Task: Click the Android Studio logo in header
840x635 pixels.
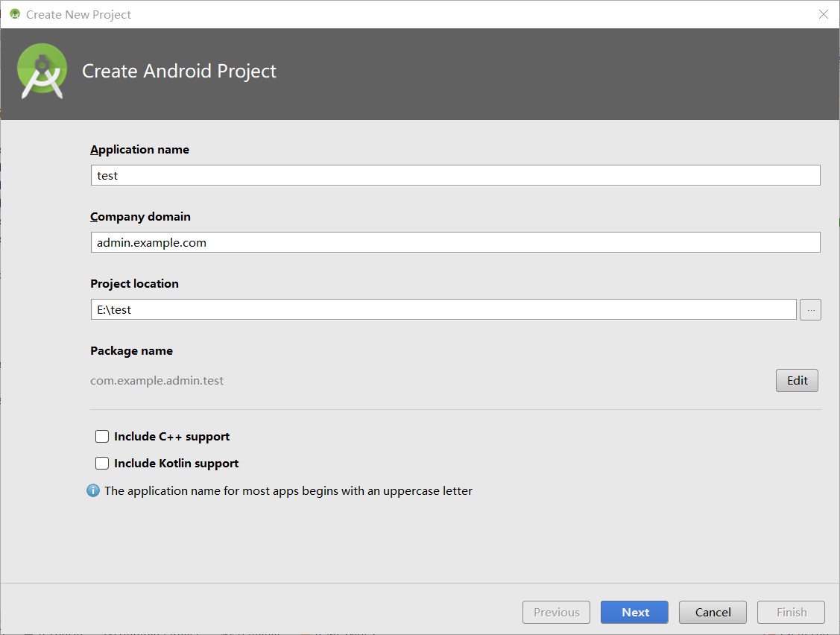Action: [x=42, y=71]
